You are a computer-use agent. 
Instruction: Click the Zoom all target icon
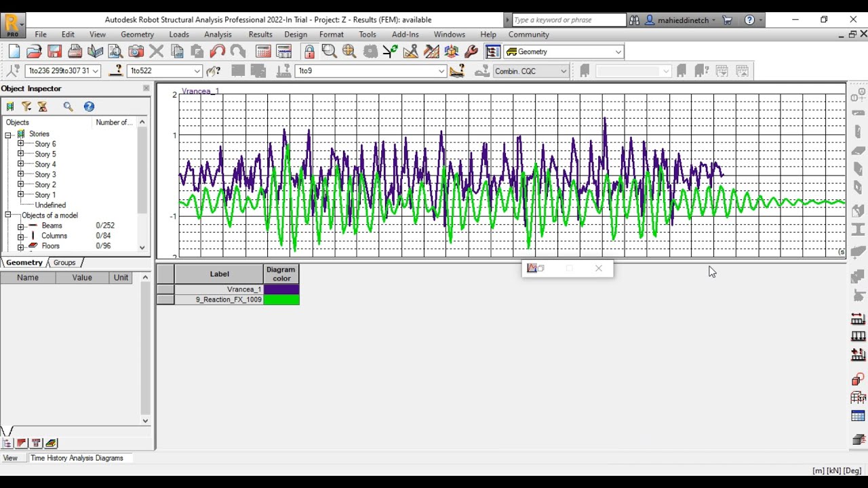coord(349,52)
